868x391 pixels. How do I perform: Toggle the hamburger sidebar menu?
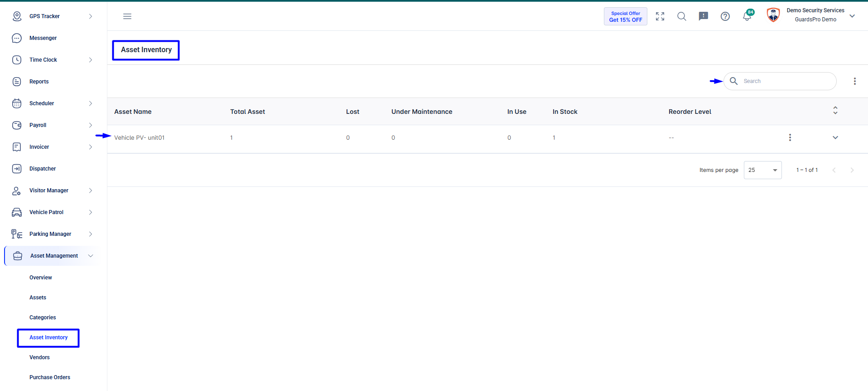pyautogui.click(x=127, y=16)
